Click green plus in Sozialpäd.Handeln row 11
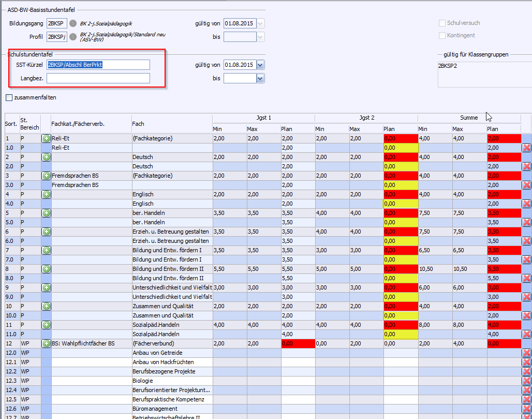This screenshot has height=419, width=532. (46, 325)
